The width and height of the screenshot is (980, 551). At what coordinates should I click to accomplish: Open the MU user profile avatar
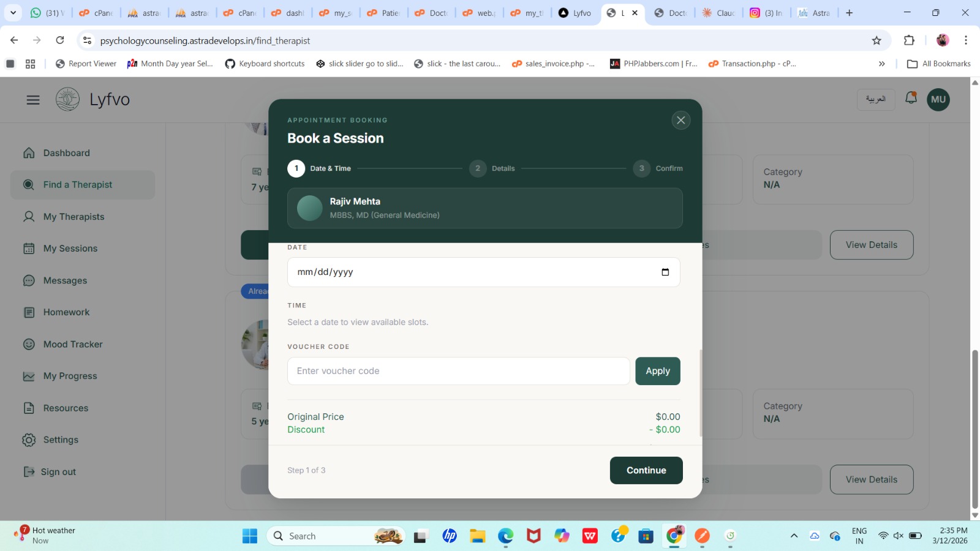pos(938,100)
